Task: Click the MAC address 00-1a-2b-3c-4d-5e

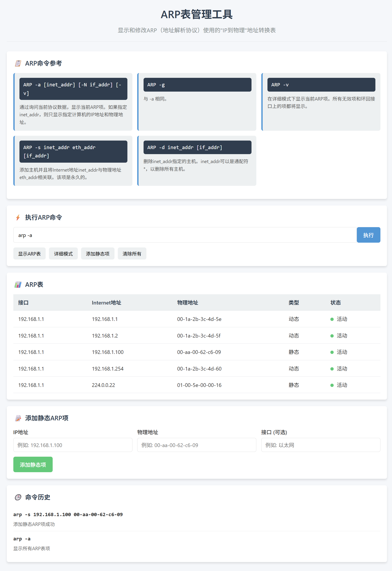Action: 199,319
